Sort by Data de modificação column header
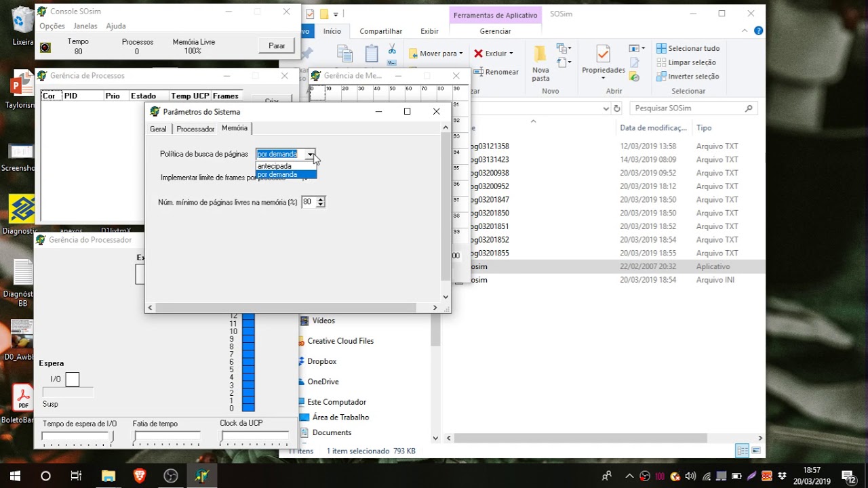868x488 pixels. 653,127
